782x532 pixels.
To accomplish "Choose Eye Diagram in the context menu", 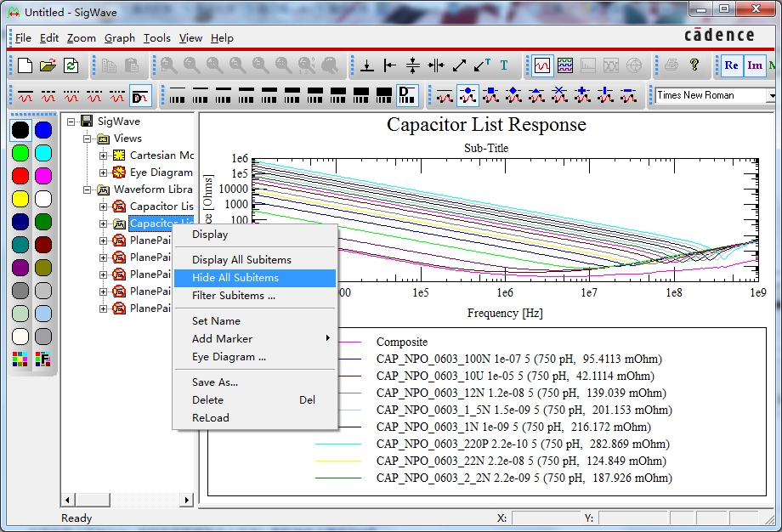I will coord(255,357).
